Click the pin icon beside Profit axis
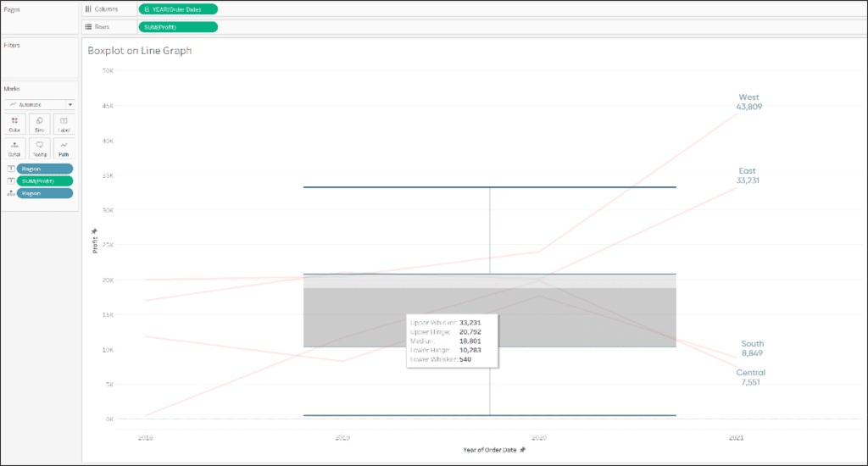 (x=94, y=231)
